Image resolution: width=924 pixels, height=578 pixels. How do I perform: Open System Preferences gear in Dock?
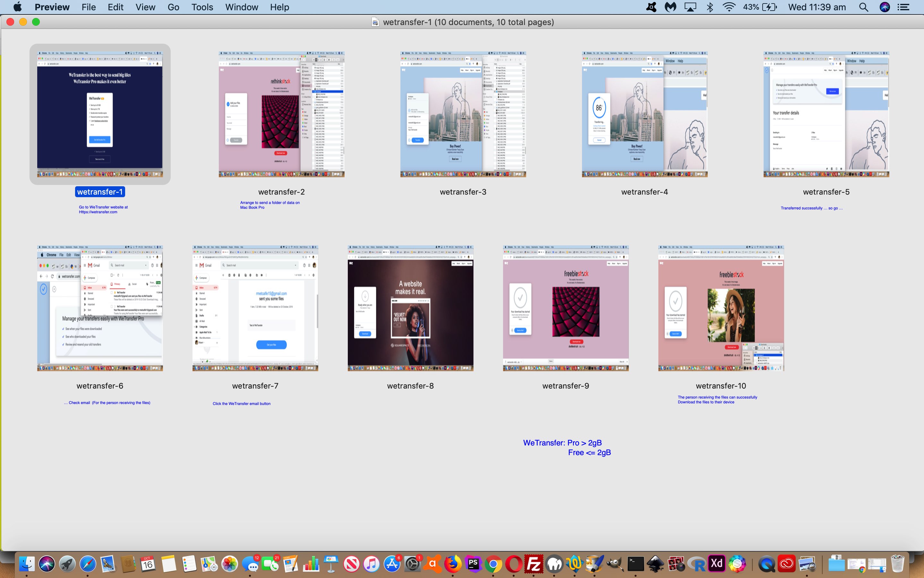(x=412, y=564)
